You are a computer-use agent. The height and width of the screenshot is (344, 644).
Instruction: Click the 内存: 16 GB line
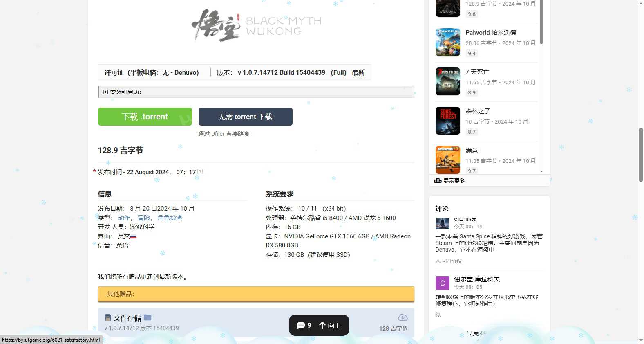coord(283,227)
